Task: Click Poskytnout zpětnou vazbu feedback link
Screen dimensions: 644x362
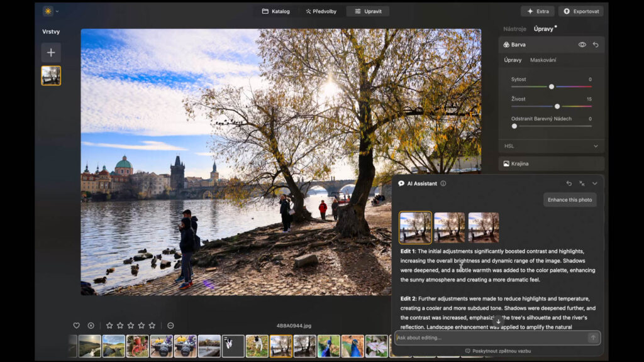Action: (498, 351)
